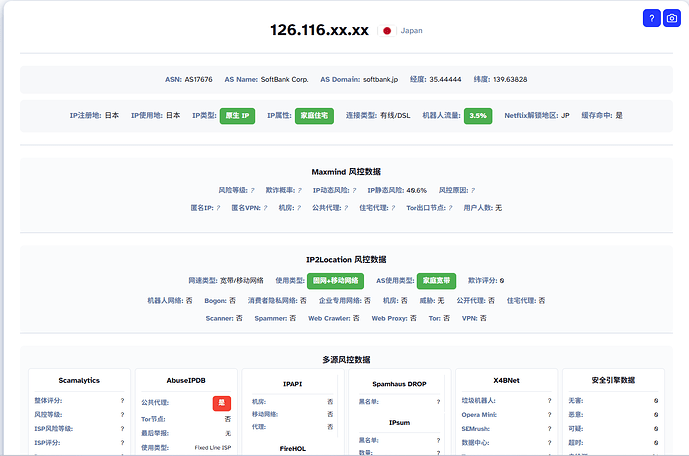Click the 缓存命中 是 entry
The height and width of the screenshot is (456, 689).
coord(602,116)
